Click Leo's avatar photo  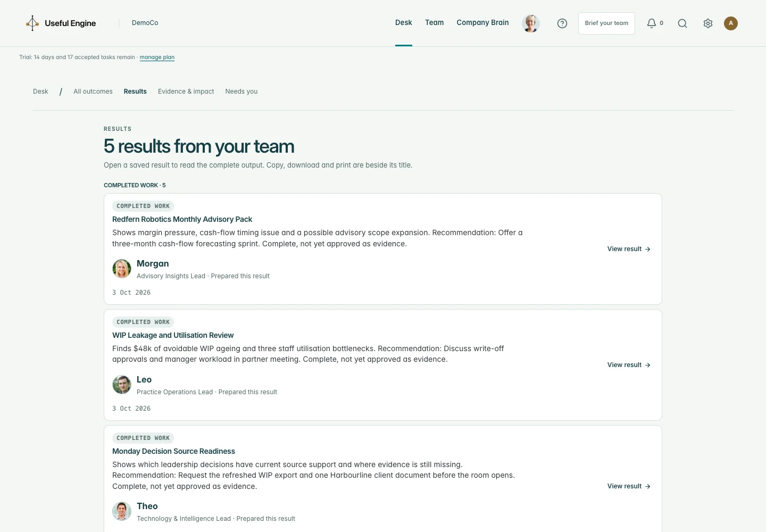coord(122,385)
